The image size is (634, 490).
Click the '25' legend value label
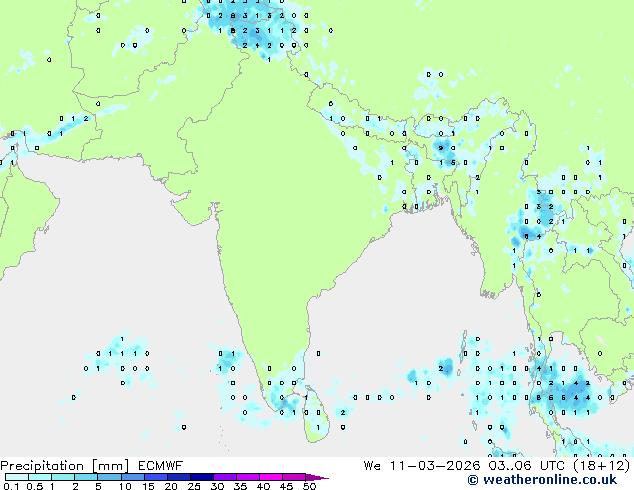(194, 486)
